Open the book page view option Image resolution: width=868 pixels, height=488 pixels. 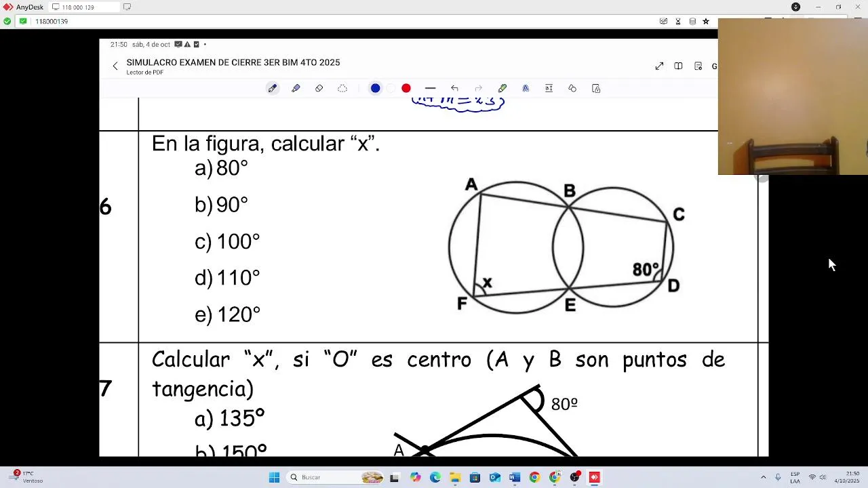(678, 66)
